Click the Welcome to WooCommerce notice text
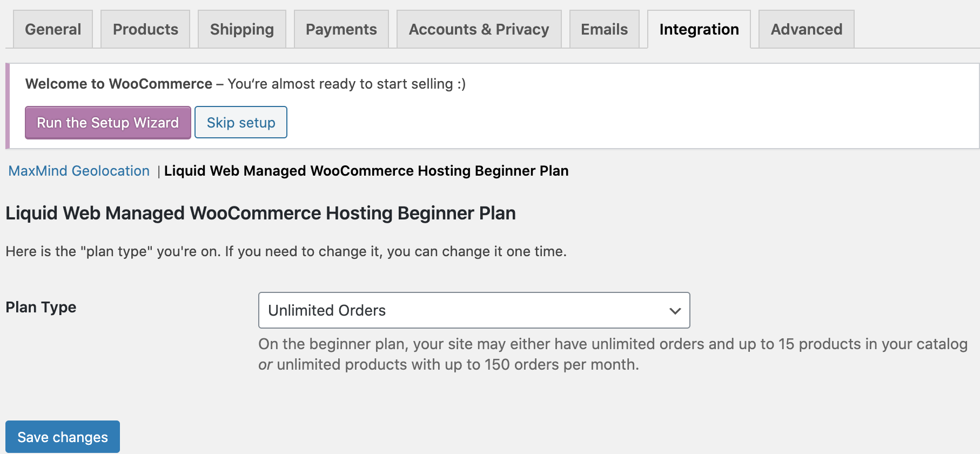Image resolution: width=980 pixels, height=454 pixels. pyautogui.click(x=245, y=84)
